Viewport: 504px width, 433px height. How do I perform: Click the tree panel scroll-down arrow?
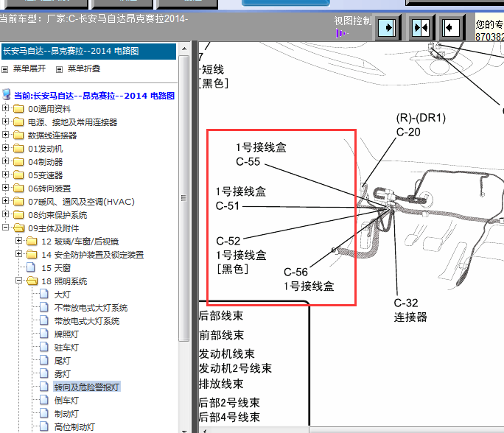[x=184, y=431]
